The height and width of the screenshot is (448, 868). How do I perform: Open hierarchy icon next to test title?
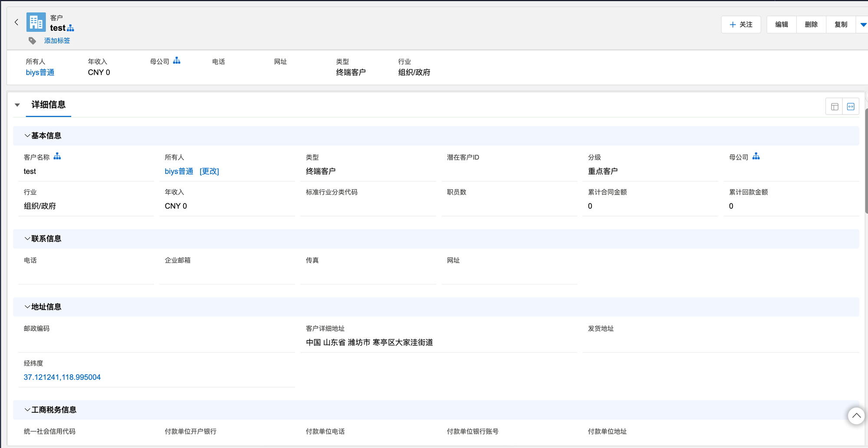70,28
